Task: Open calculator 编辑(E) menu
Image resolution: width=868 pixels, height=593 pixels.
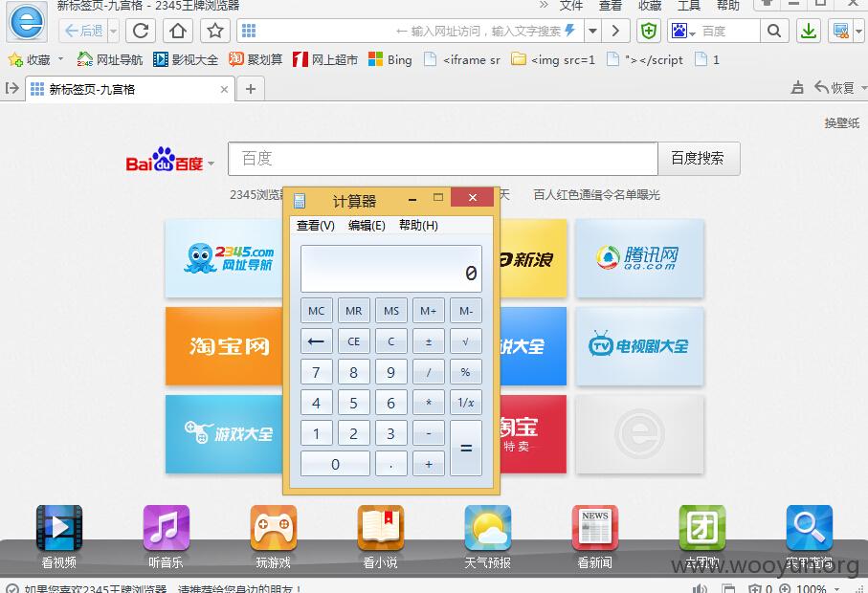Action: coord(367,225)
